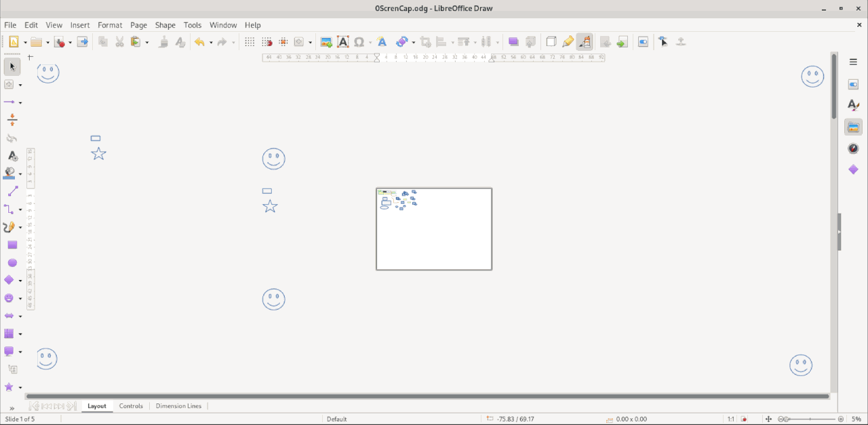
Task: Select the Line draw tool
Action: click(x=12, y=192)
